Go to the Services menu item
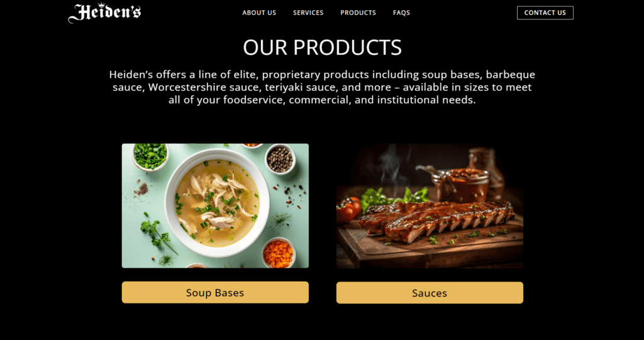The width and height of the screenshot is (644, 340). (308, 13)
